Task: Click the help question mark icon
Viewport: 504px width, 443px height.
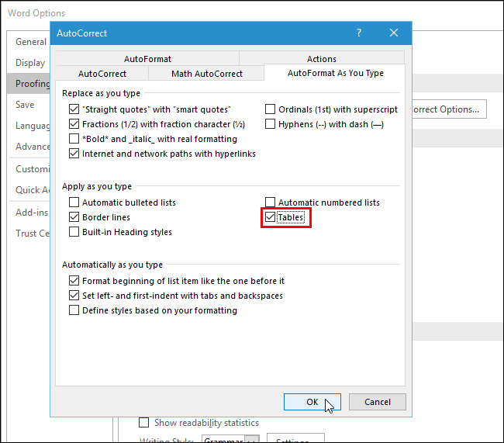Action: pyautogui.click(x=359, y=33)
